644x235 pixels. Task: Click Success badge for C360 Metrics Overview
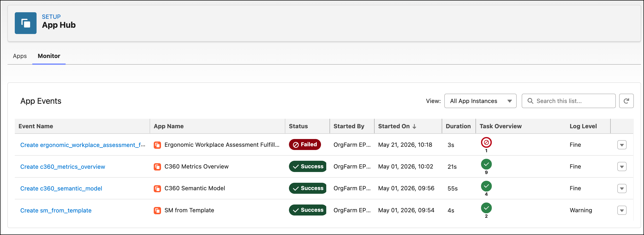pyautogui.click(x=308, y=166)
